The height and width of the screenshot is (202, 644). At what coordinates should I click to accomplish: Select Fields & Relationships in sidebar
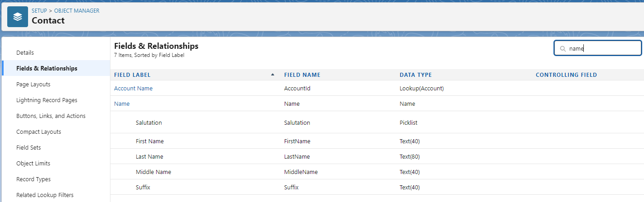pyautogui.click(x=47, y=69)
